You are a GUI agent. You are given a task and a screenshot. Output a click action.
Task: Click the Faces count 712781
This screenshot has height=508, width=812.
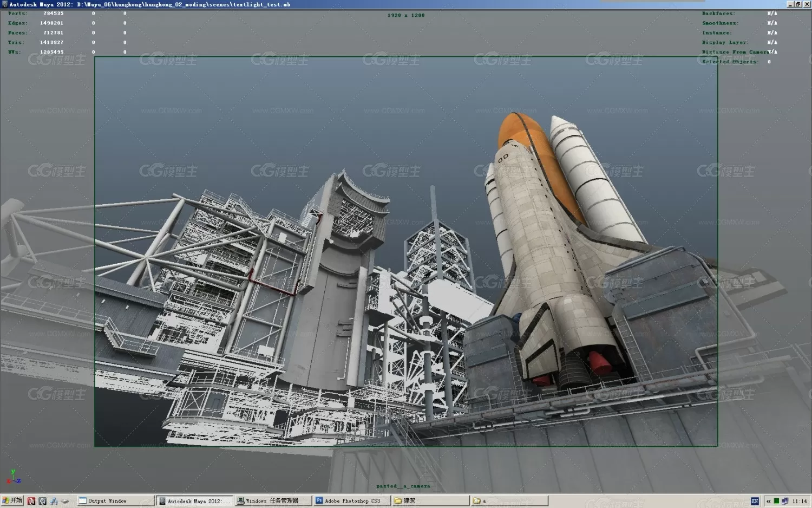[x=53, y=33]
